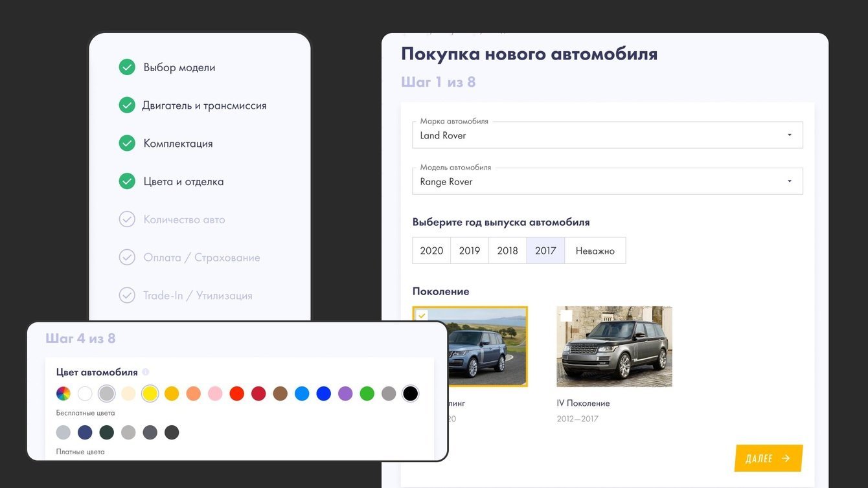
Task: Select the 2020 year option
Action: [431, 250]
